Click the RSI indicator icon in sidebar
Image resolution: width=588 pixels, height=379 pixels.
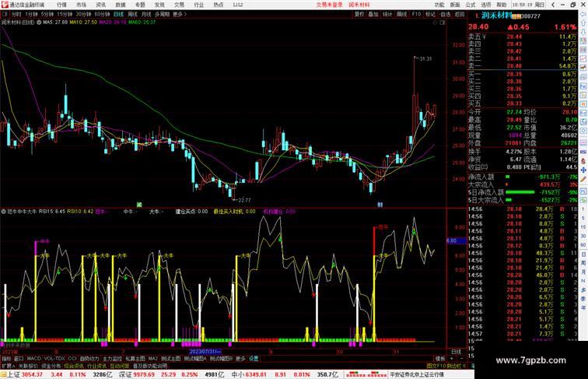click(583, 152)
